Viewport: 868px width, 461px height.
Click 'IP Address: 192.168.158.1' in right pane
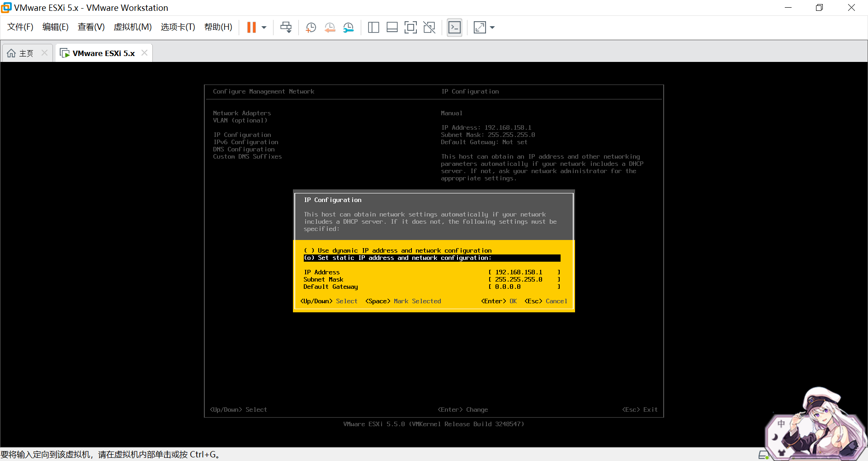tap(486, 127)
